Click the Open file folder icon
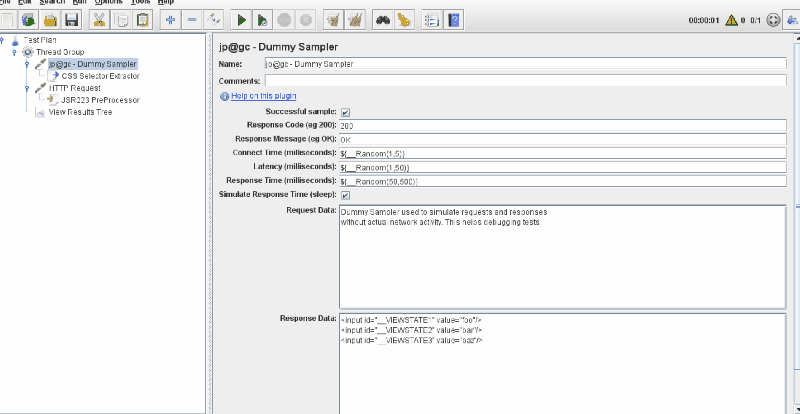 (50, 20)
